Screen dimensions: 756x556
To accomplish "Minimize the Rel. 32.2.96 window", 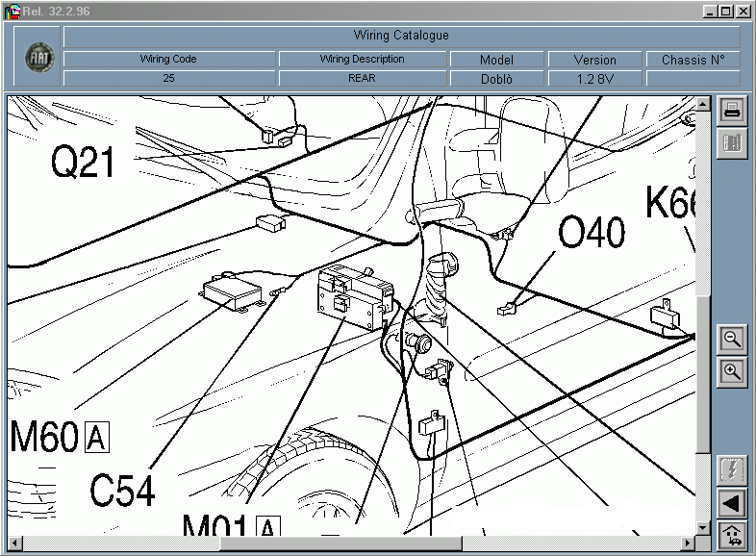I will point(709,12).
